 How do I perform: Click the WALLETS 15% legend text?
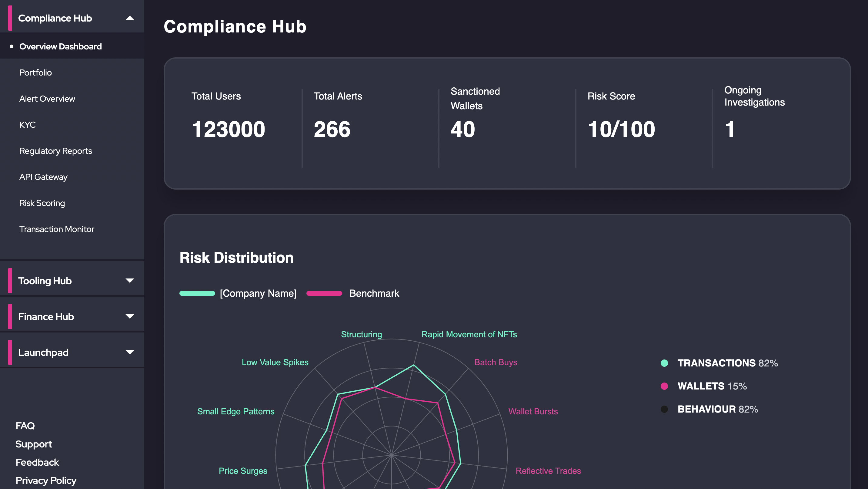pyautogui.click(x=712, y=386)
